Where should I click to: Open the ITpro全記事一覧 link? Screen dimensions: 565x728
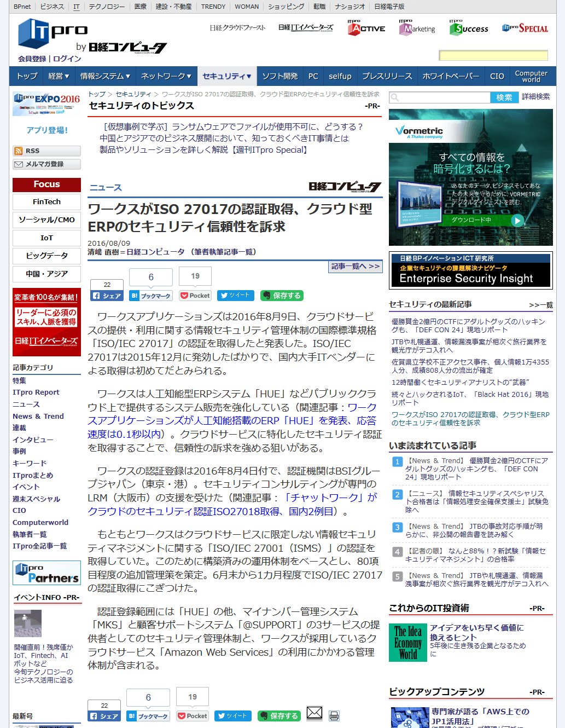tap(40, 546)
